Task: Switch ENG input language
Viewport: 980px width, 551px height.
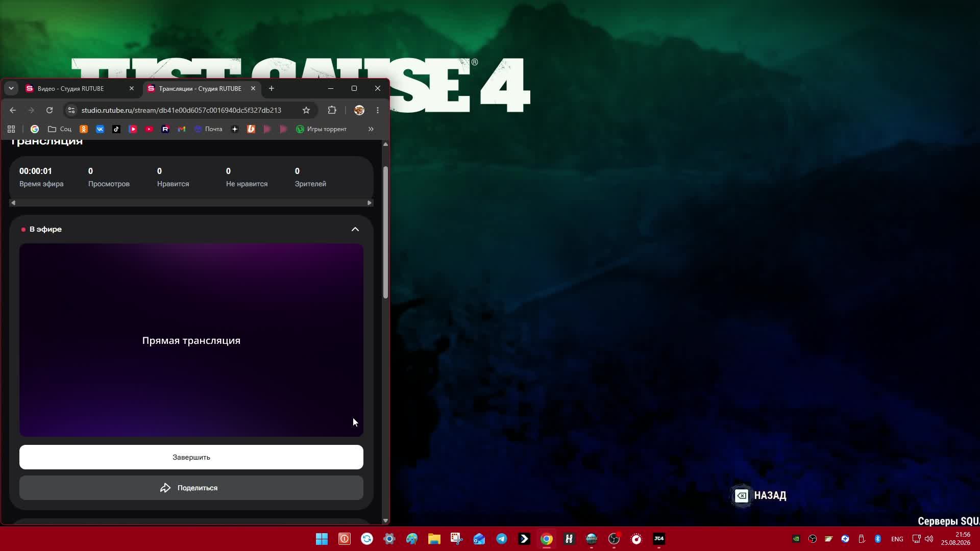Action: pyautogui.click(x=897, y=539)
